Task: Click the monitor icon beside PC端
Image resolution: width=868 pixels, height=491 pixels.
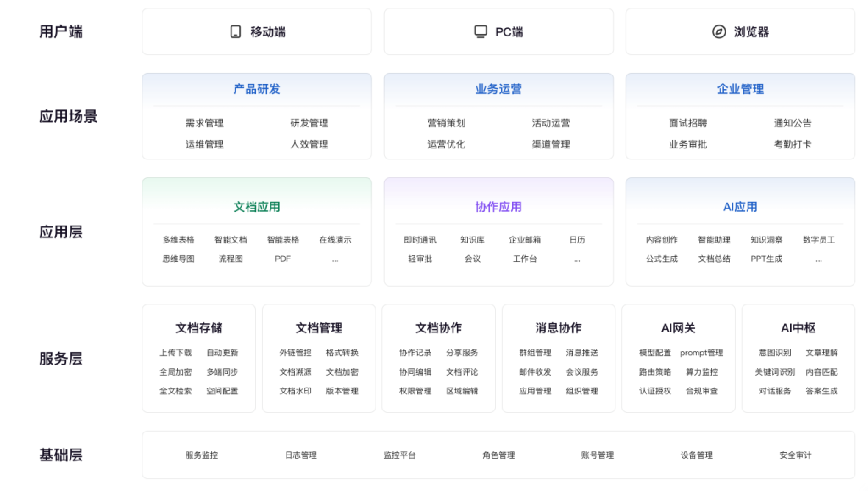Action: [x=481, y=31]
